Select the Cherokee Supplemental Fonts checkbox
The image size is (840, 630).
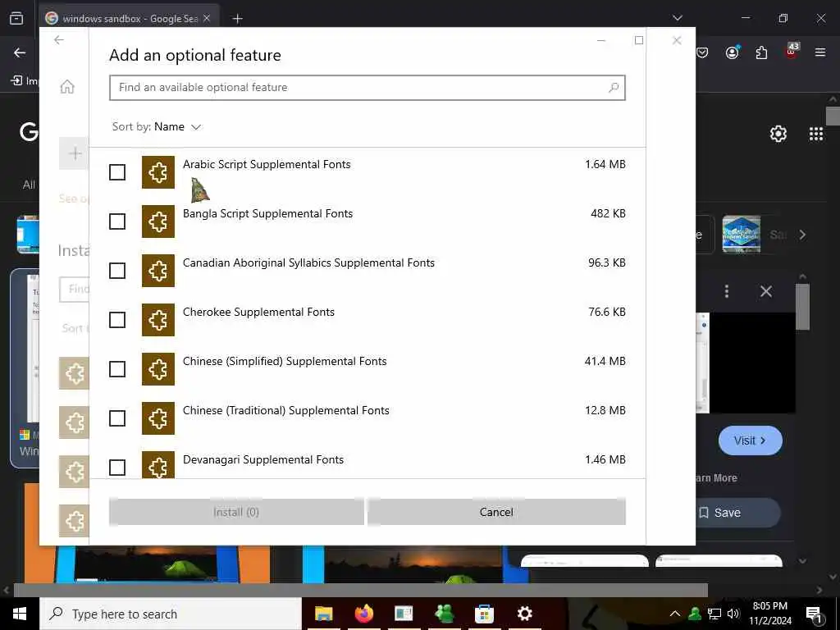coord(117,321)
